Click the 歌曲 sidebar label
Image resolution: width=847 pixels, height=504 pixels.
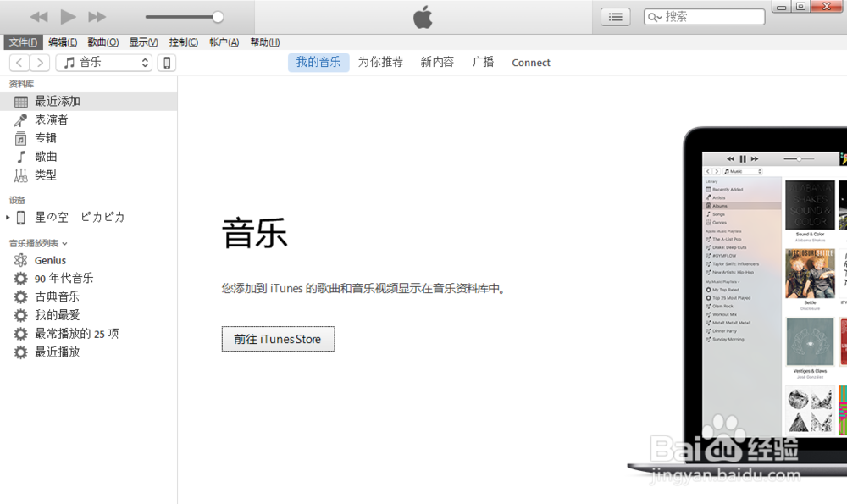pyautogui.click(x=46, y=157)
